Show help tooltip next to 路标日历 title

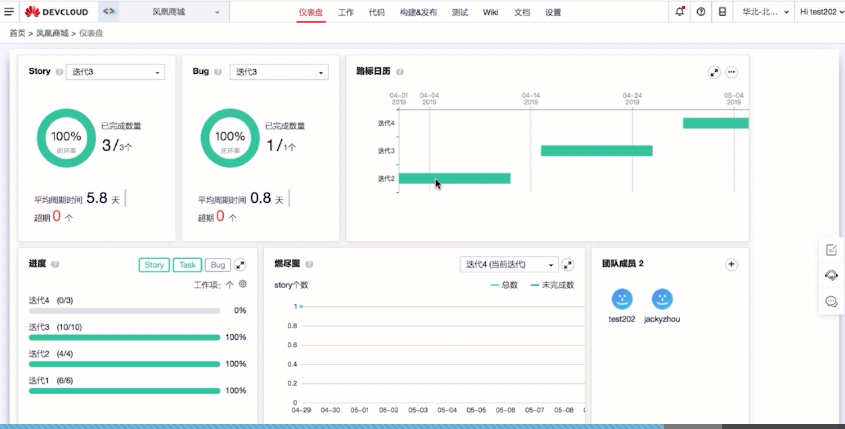(399, 72)
